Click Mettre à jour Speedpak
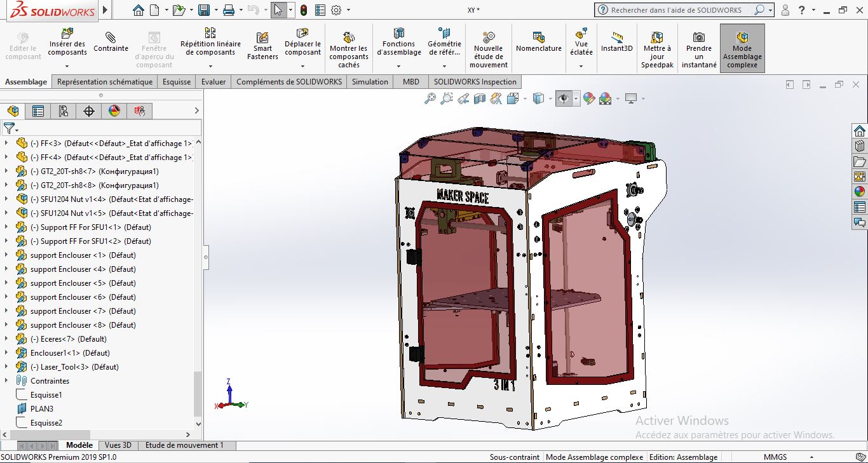This screenshot has width=868, height=463. 657,50
